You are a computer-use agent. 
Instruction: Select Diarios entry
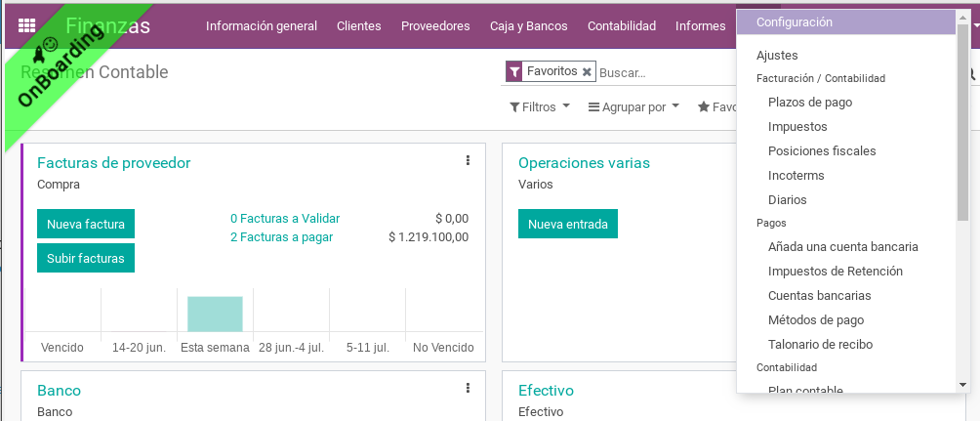[x=788, y=199]
